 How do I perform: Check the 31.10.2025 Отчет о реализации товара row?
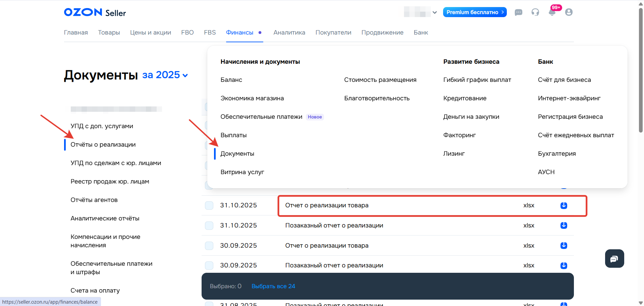(209, 205)
